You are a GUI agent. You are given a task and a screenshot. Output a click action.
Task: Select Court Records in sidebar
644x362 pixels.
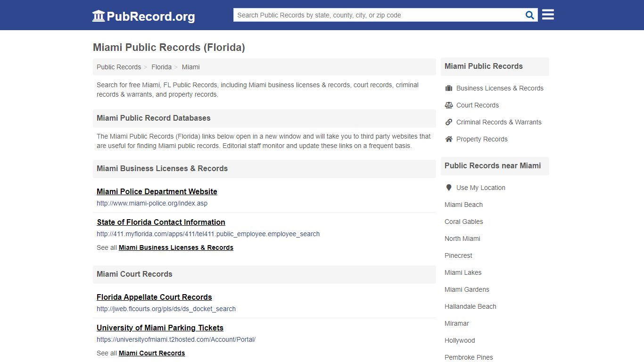478,105
